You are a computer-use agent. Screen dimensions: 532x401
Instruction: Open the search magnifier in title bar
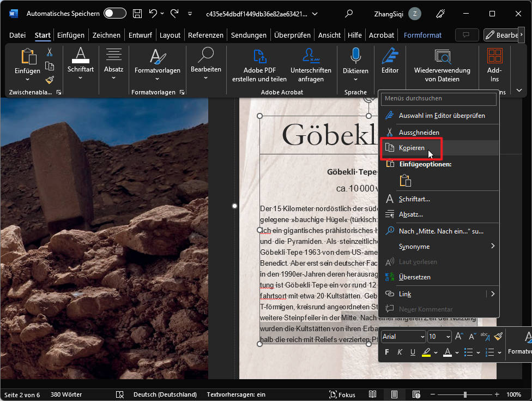pos(349,14)
